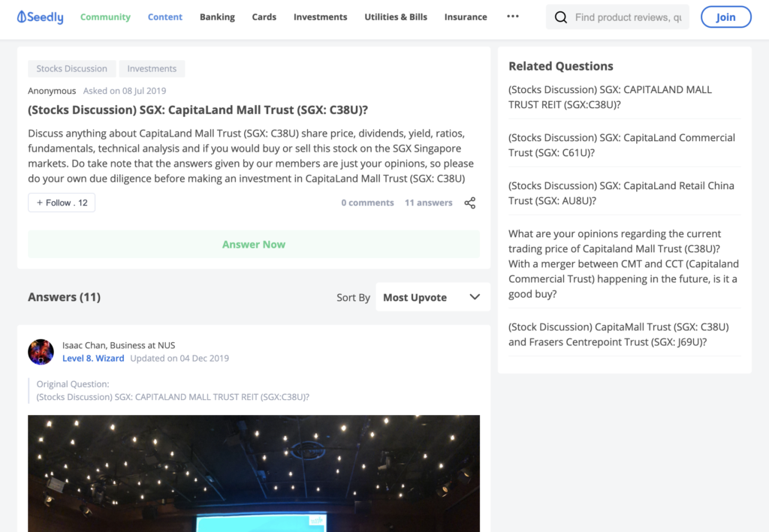This screenshot has width=769, height=532.
Task: Open related question about CMT and CCT merger
Action: pyautogui.click(x=624, y=263)
